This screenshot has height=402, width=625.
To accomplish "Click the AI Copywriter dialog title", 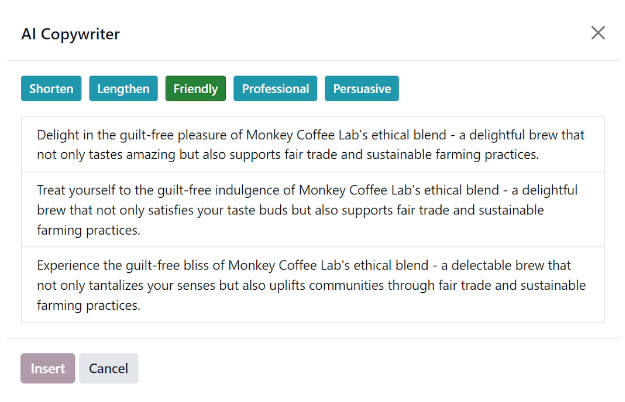I will coord(71,34).
